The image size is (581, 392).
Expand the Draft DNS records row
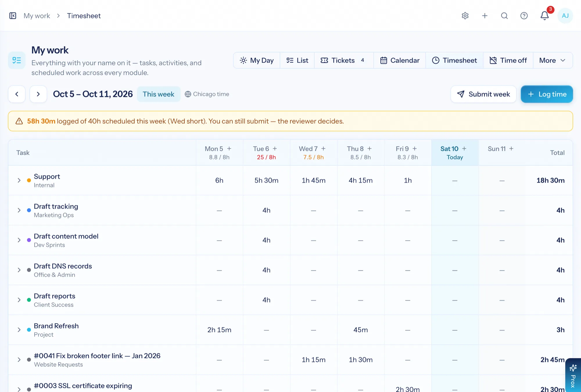click(19, 270)
